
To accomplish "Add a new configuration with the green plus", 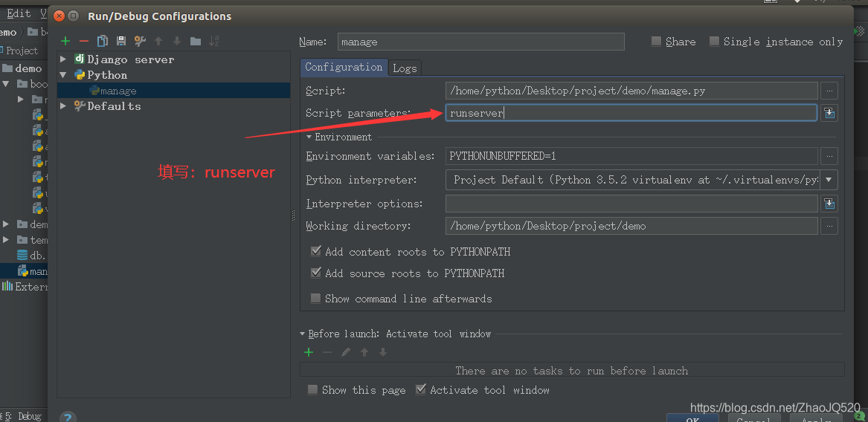I will click(65, 41).
